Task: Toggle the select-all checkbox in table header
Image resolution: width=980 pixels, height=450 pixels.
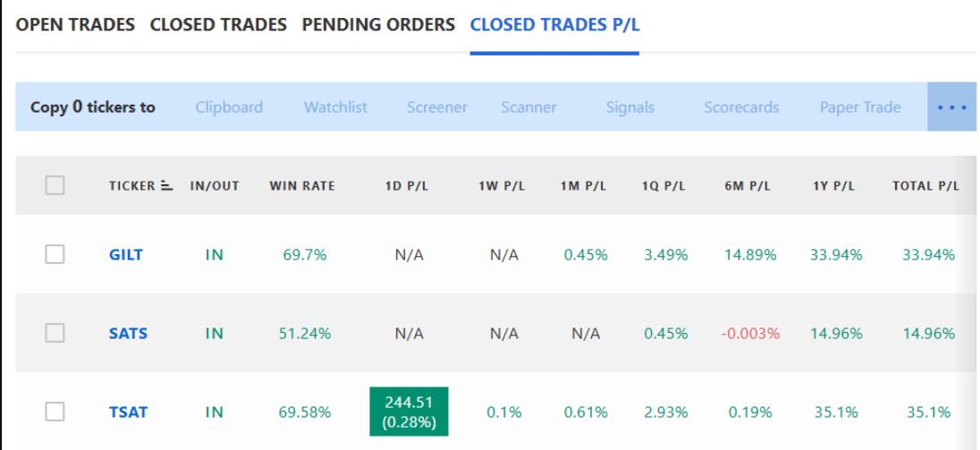Action: [55, 185]
